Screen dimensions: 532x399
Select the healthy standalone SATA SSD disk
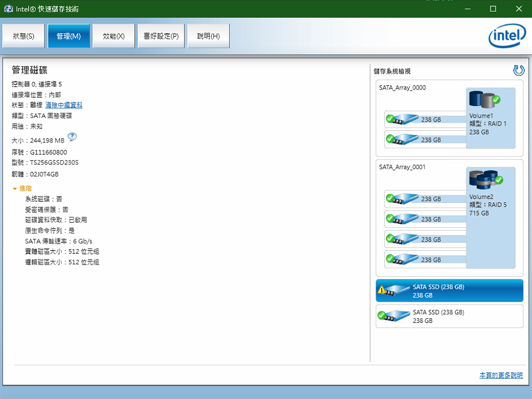pyautogui.click(x=449, y=317)
